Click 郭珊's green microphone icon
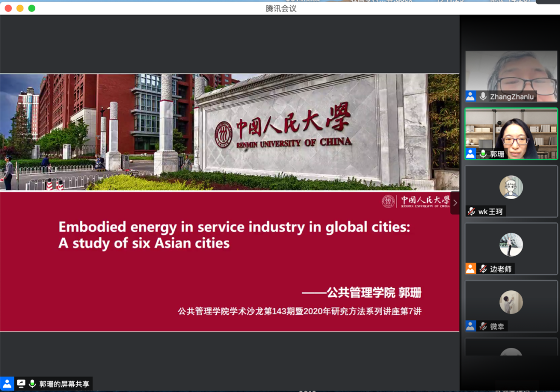The height and width of the screenshot is (392, 560). click(x=483, y=154)
